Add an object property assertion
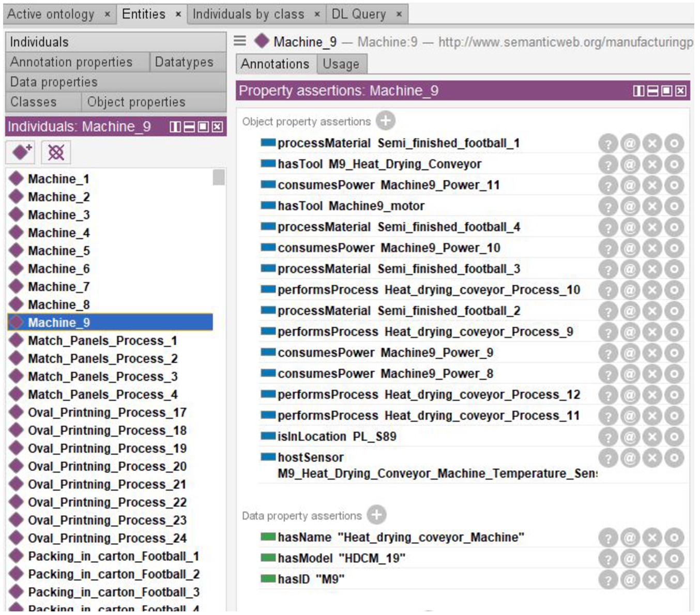 [x=385, y=121]
